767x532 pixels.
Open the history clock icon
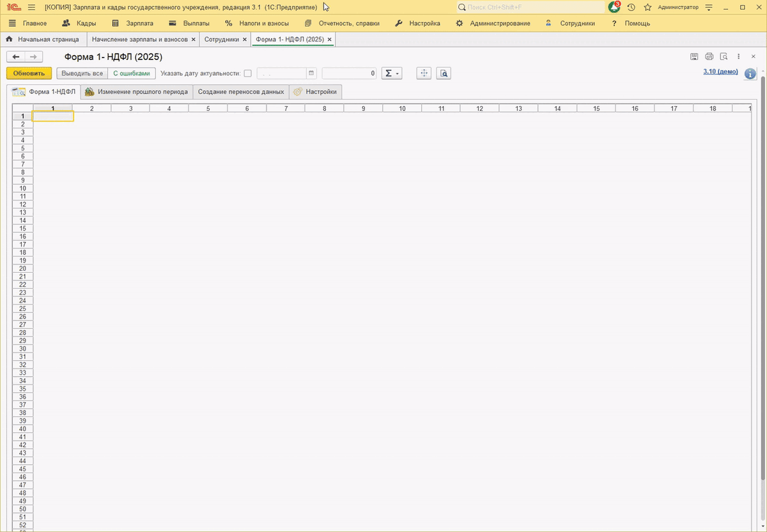click(x=631, y=7)
